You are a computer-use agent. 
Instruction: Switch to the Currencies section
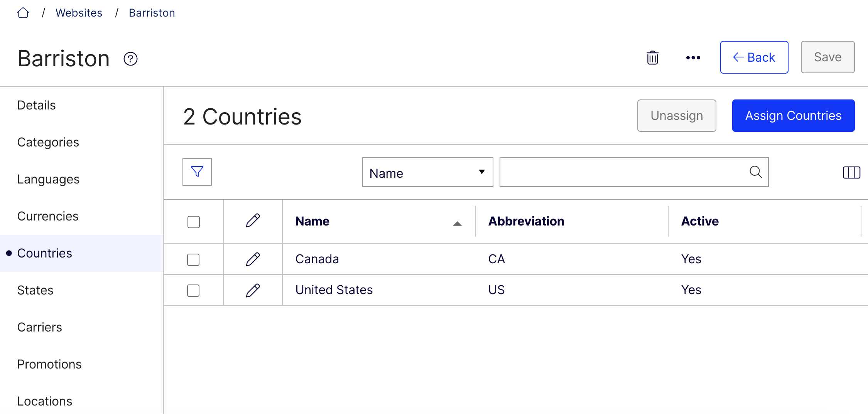pos(47,216)
